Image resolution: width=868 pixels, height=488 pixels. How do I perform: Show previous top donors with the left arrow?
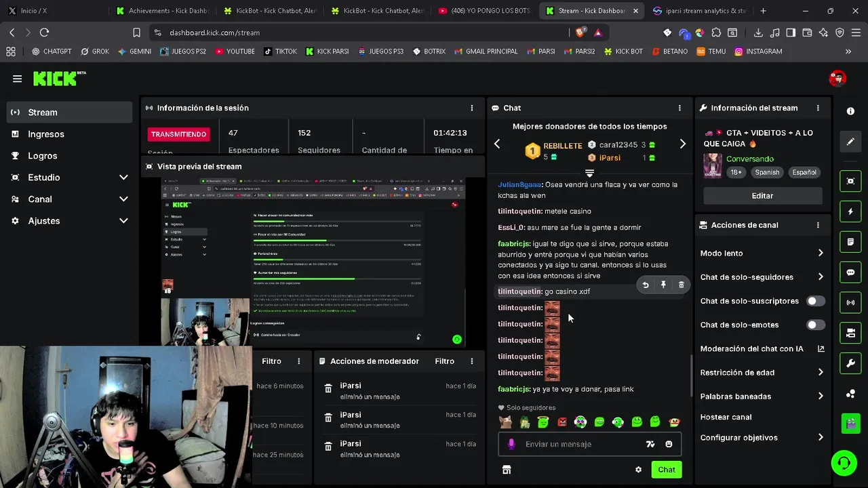click(497, 144)
